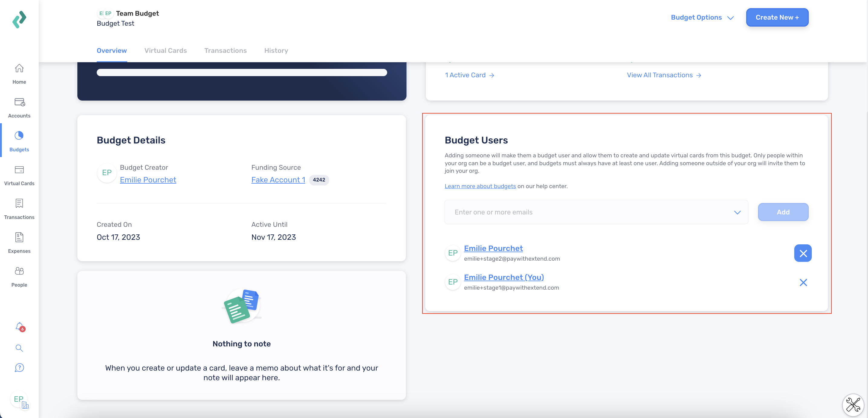868x418 pixels.
Task: Open View All Transactions link
Action: [x=664, y=75]
